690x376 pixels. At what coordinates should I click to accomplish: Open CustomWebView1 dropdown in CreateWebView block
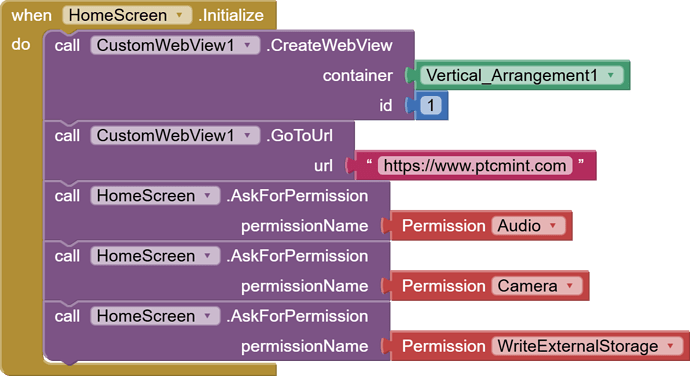pos(175,45)
